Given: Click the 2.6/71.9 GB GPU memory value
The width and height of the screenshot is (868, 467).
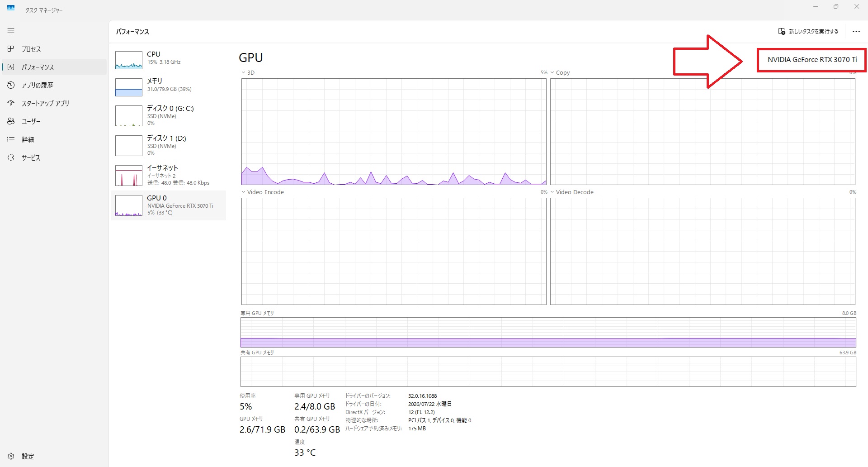Looking at the screenshot, I should pyautogui.click(x=262, y=429).
